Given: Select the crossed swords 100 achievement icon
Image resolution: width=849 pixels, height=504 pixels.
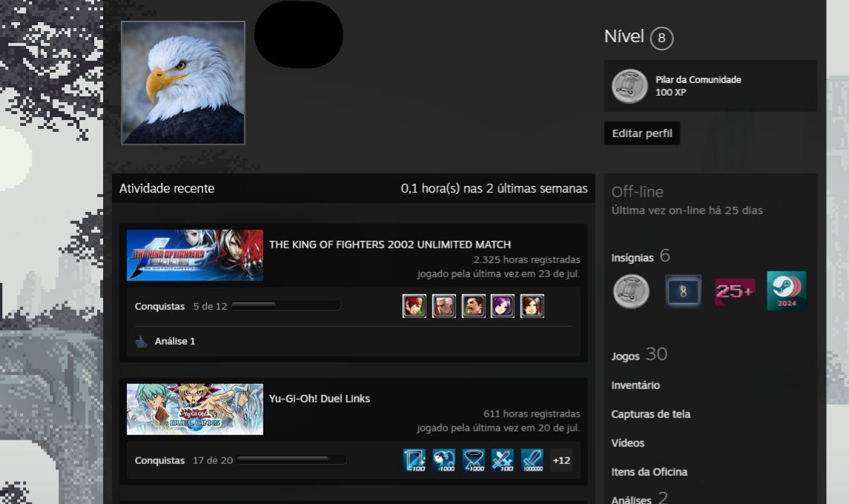Looking at the screenshot, I should (503, 460).
